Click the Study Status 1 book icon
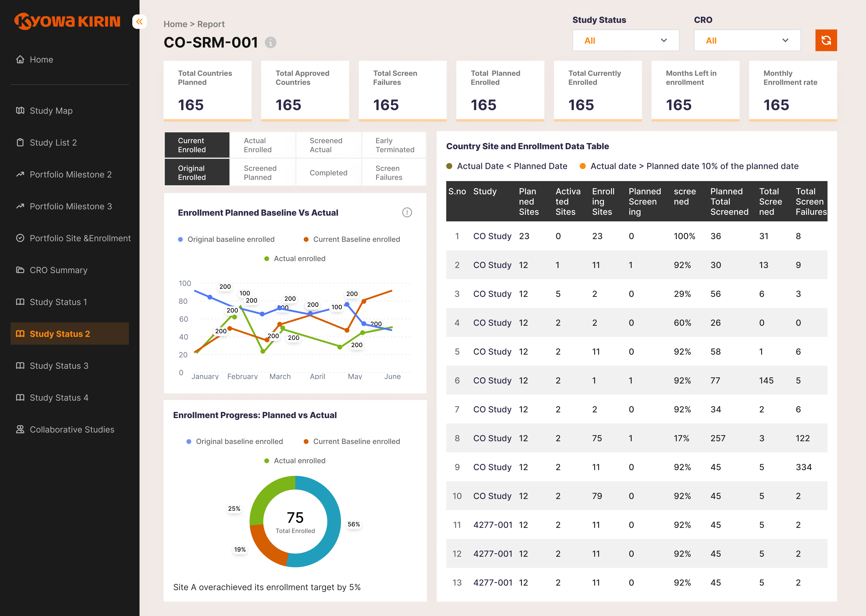The height and width of the screenshot is (616, 866). [20, 302]
